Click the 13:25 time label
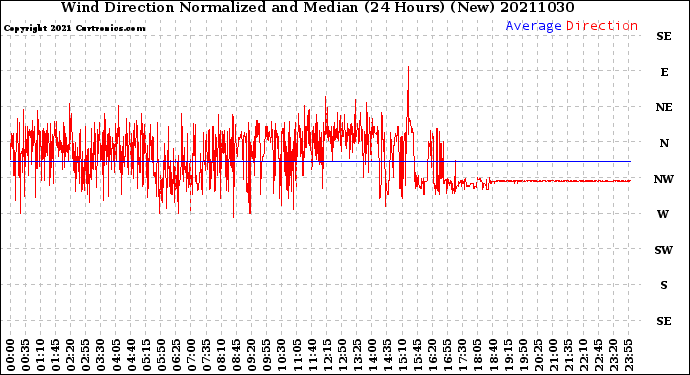This screenshot has width=690, height=375. (x=357, y=355)
